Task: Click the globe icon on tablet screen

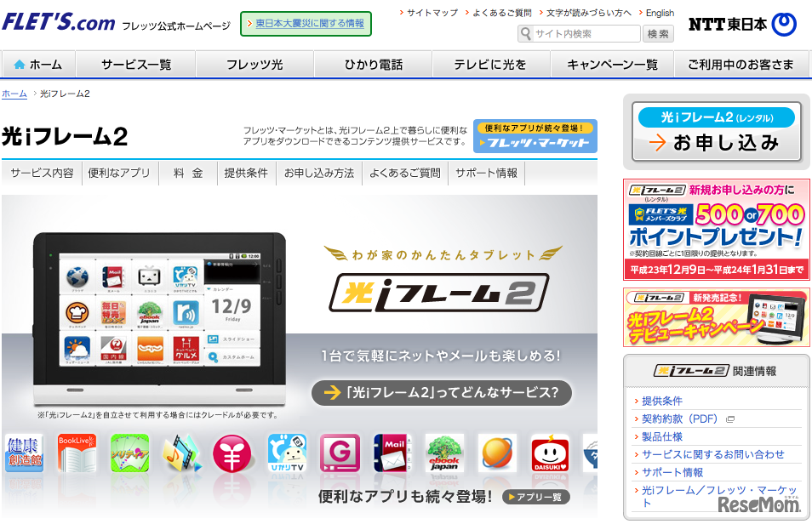Action: click(x=77, y=277)
